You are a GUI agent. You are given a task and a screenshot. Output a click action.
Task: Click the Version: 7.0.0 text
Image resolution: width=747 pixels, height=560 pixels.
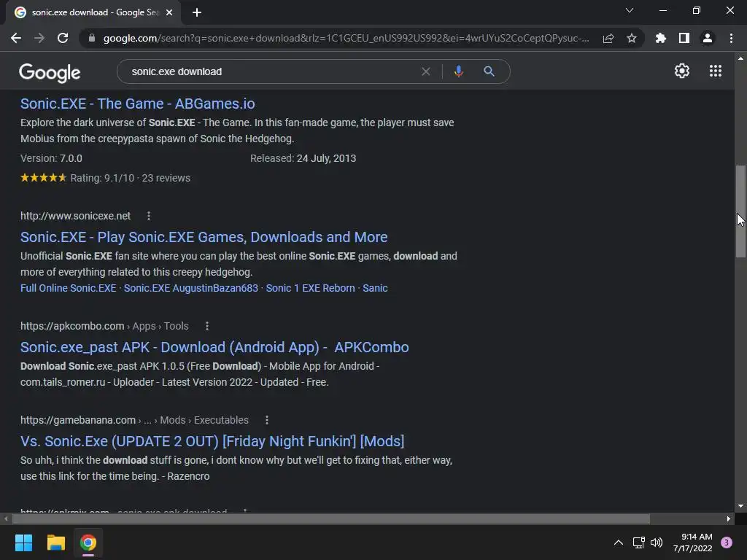[x=51, y=158]
